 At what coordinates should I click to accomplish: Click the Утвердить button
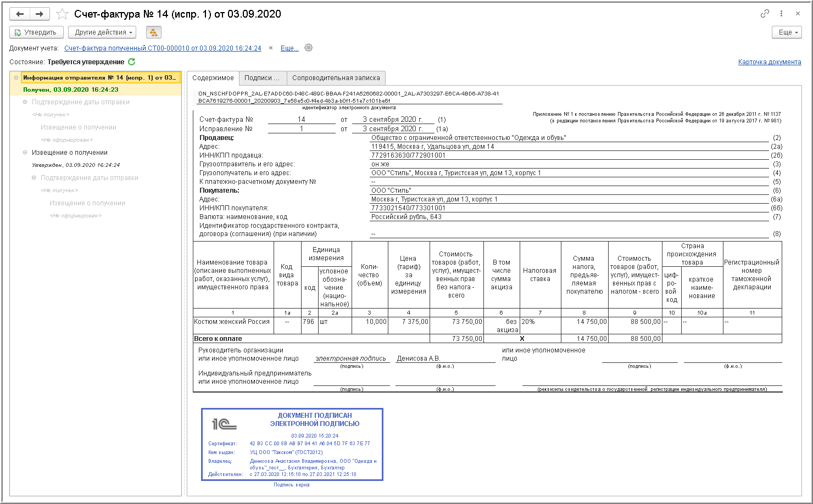[36, 32]
